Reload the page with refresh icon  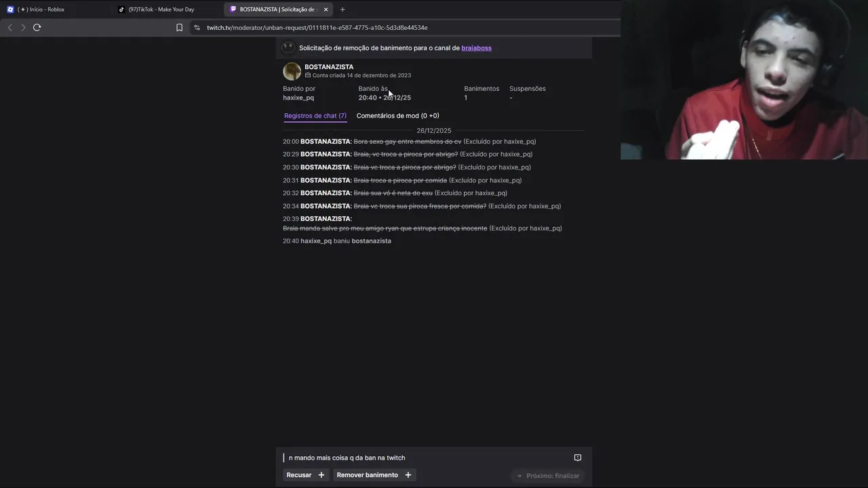tap(37, 28)
